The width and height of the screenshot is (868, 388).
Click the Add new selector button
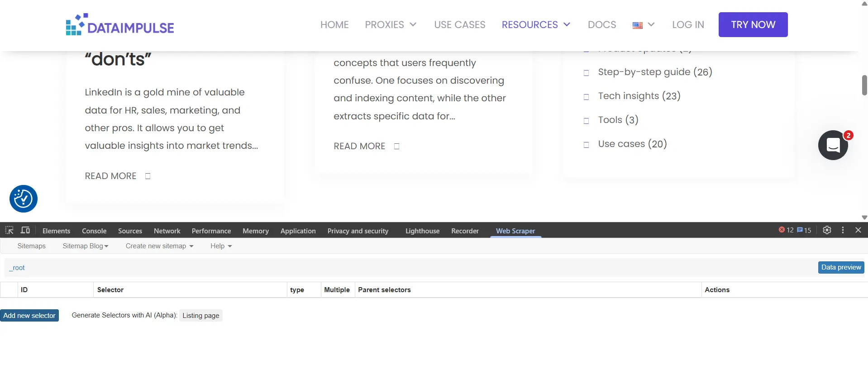click(29, 316)
